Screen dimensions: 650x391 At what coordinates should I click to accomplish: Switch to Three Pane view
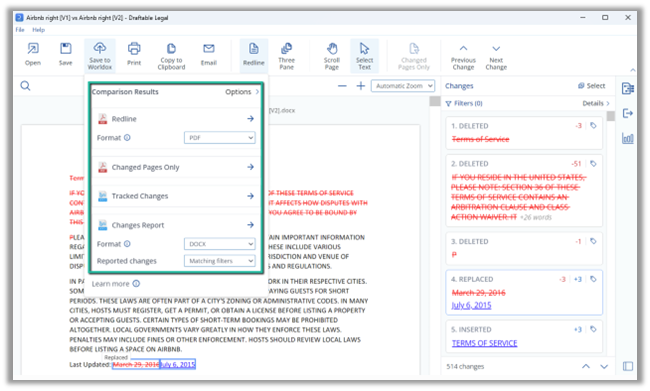(286, 56)
